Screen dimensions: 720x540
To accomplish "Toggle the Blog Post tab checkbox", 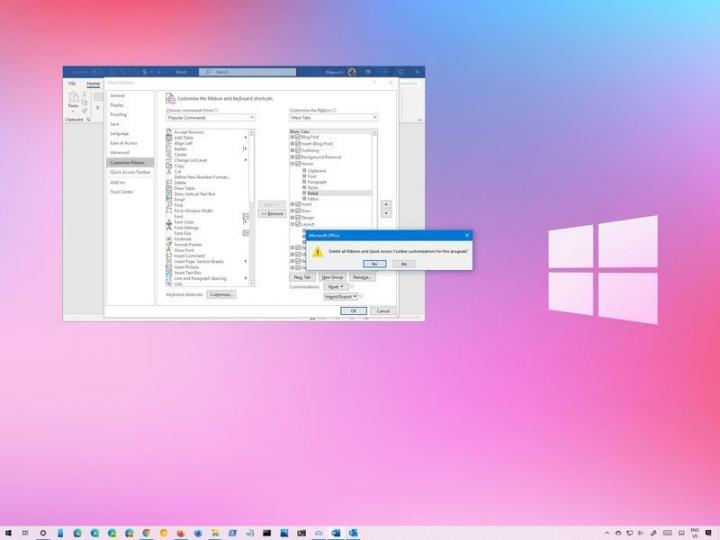I will (297, 137).
